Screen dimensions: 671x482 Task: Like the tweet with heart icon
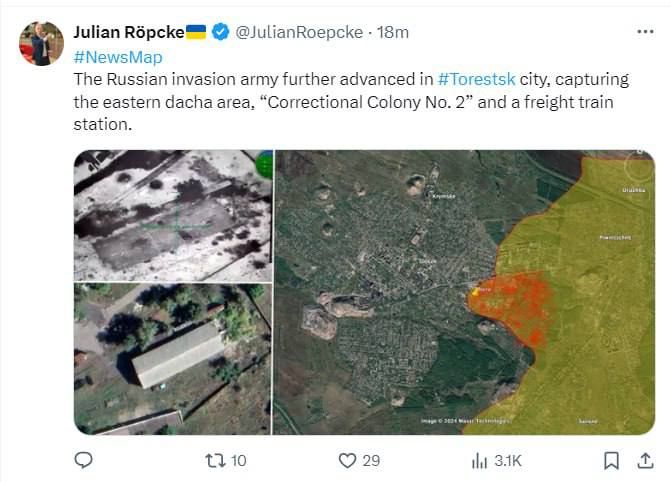347,460
